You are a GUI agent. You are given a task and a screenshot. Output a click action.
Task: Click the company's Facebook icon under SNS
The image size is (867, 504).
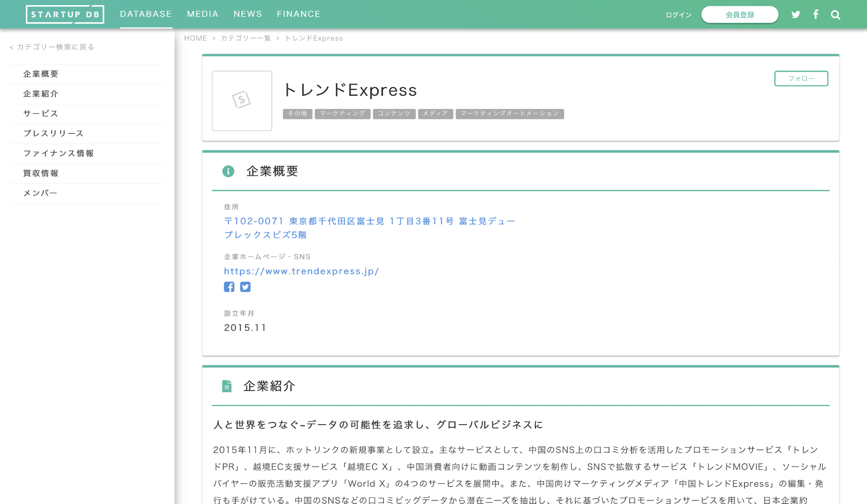click(x=229, y=287)
